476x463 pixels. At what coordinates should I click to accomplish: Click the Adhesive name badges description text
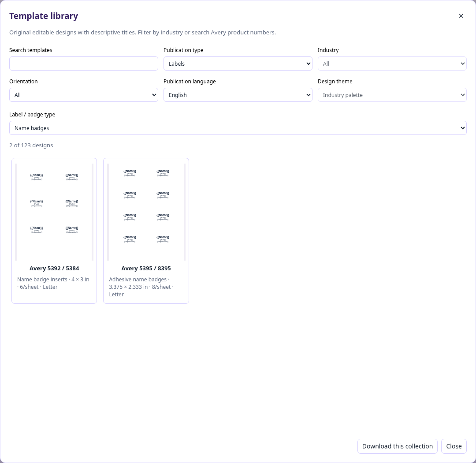141,287
